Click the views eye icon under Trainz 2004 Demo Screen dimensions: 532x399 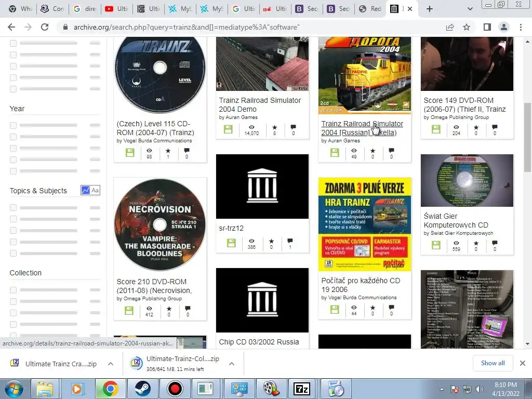(x=251, y=127)
